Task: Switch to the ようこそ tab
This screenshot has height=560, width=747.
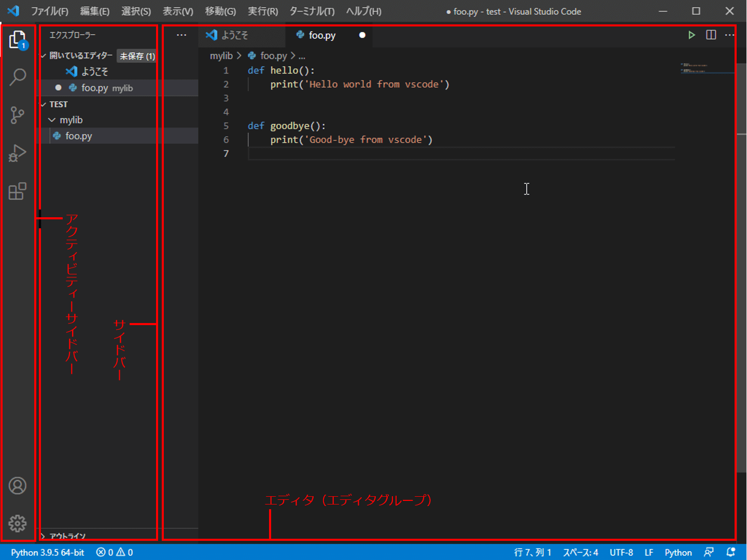Action: (x=234, y=35)
